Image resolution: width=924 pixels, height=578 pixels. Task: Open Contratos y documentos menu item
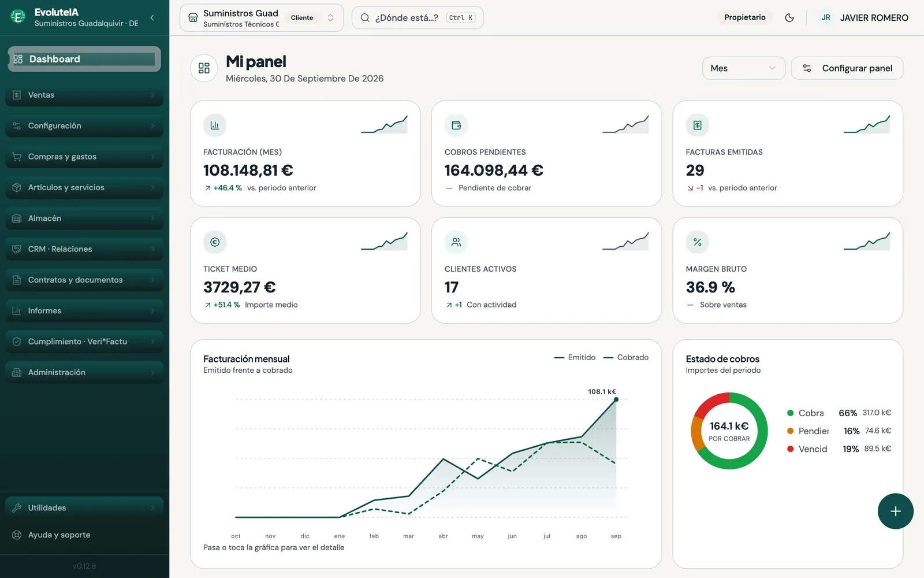[84, 280]
